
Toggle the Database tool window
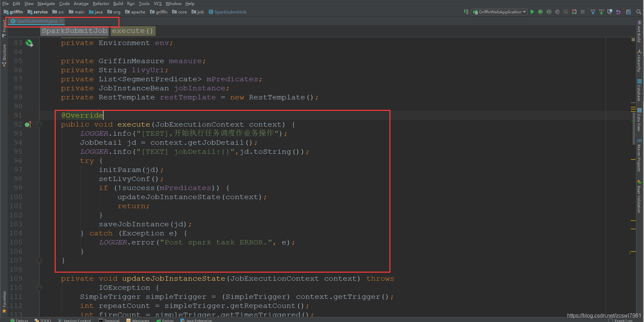639,90
